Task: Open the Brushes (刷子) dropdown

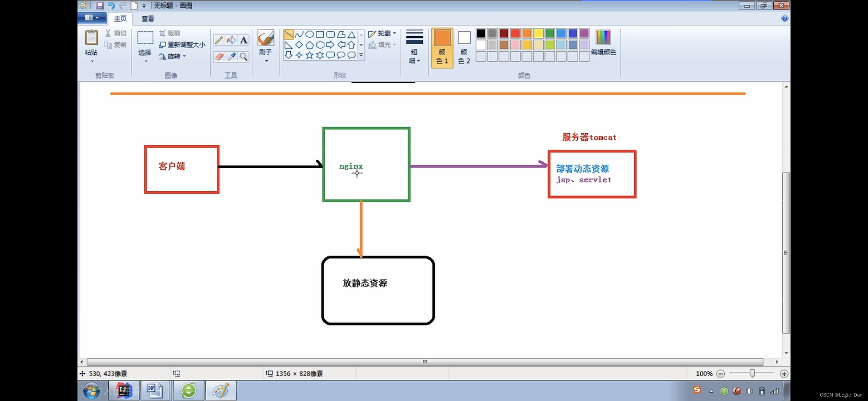Action: point(266,61)
